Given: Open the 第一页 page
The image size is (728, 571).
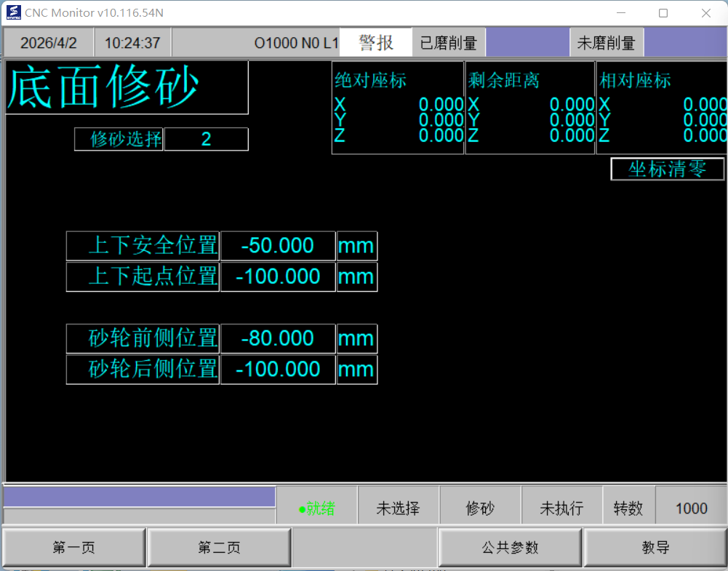Looking at the screenshot, I should (73, 548).
